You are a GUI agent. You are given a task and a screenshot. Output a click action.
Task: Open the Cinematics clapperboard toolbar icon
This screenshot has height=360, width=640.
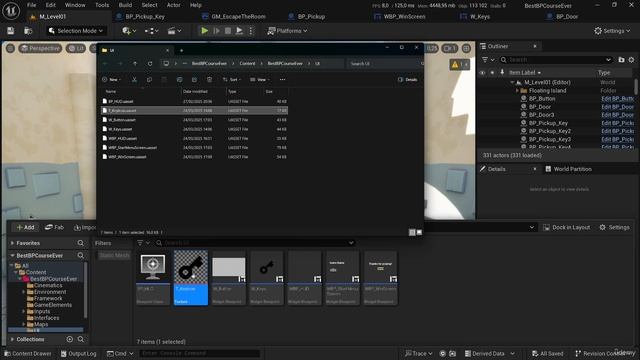tap(174, 31)
